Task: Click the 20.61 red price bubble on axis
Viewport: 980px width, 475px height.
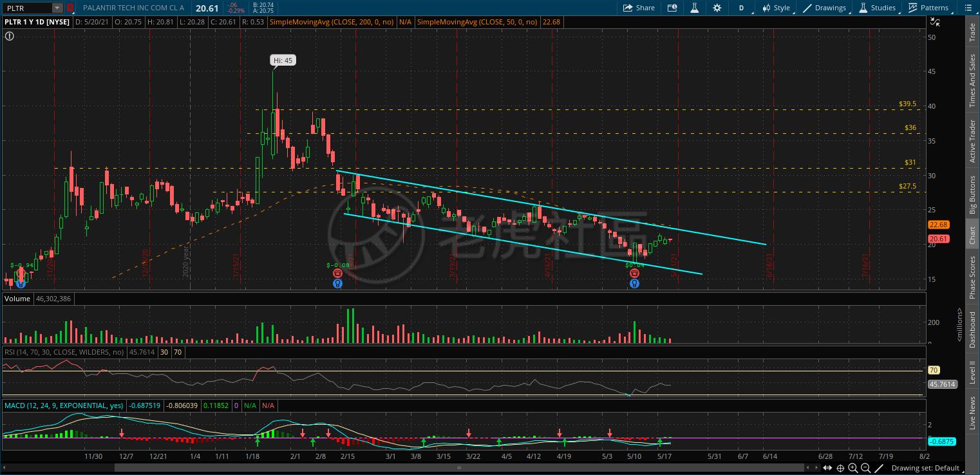Action: pyautogui.click(x=939, y=239)
